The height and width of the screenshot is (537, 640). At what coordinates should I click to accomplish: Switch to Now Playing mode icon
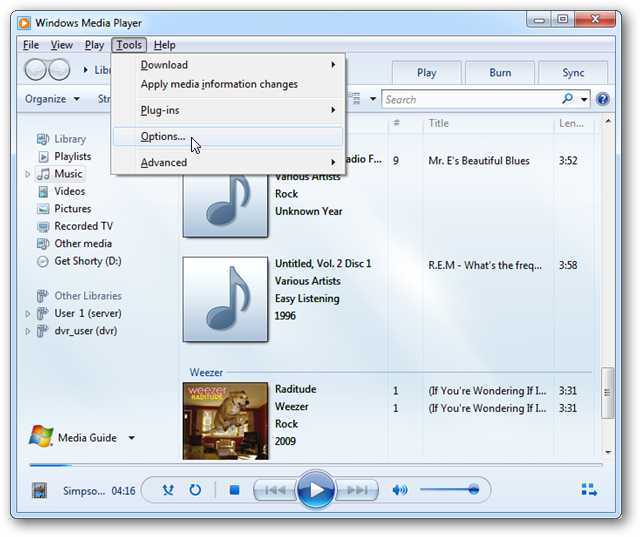tap(589, 489)
